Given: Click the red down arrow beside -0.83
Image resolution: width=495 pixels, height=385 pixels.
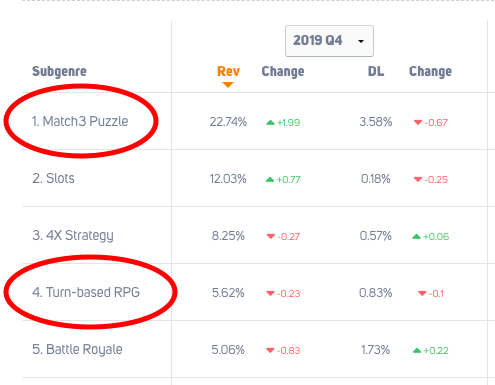Looking at the screenshot, I should (x=270, y=351).
